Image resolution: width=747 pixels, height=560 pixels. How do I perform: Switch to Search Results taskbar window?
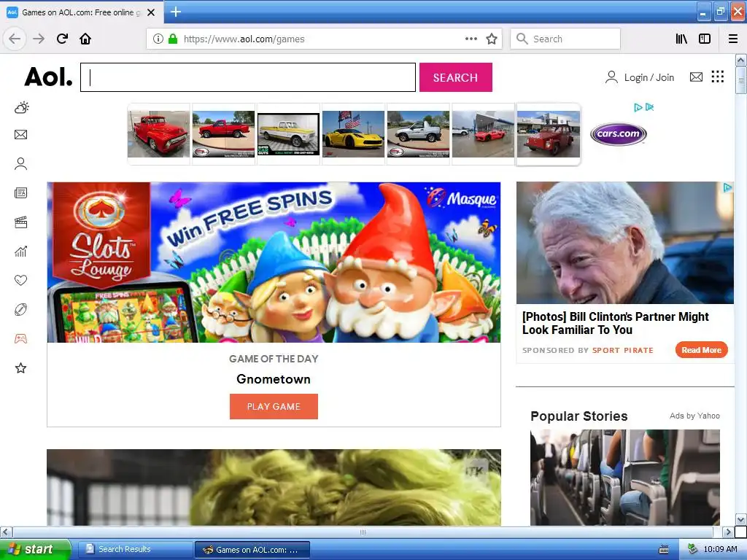tap(135, 549)
